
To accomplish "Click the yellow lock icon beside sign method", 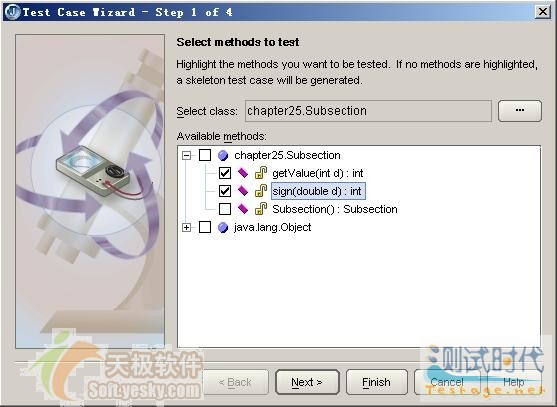I will 261,191.
